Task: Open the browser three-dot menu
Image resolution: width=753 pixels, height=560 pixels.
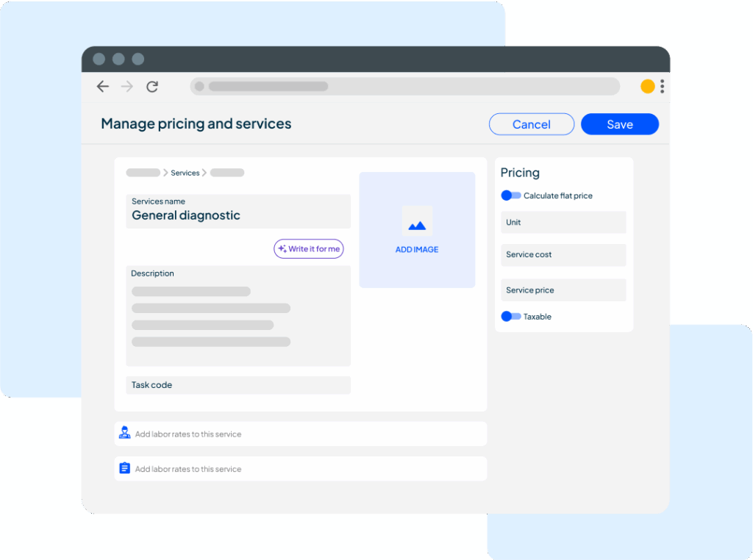Action: point(663,86)
